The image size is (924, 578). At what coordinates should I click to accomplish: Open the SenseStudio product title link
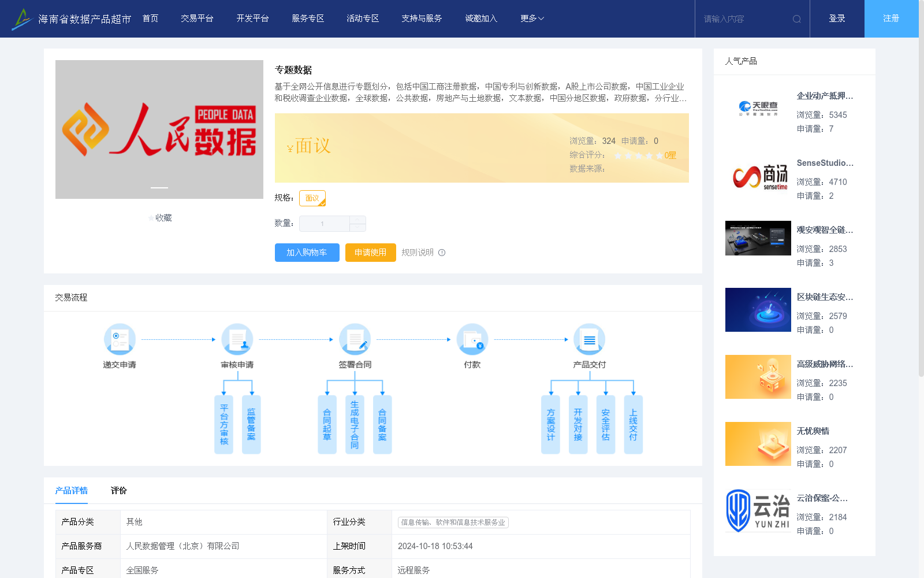pos(825,163)
